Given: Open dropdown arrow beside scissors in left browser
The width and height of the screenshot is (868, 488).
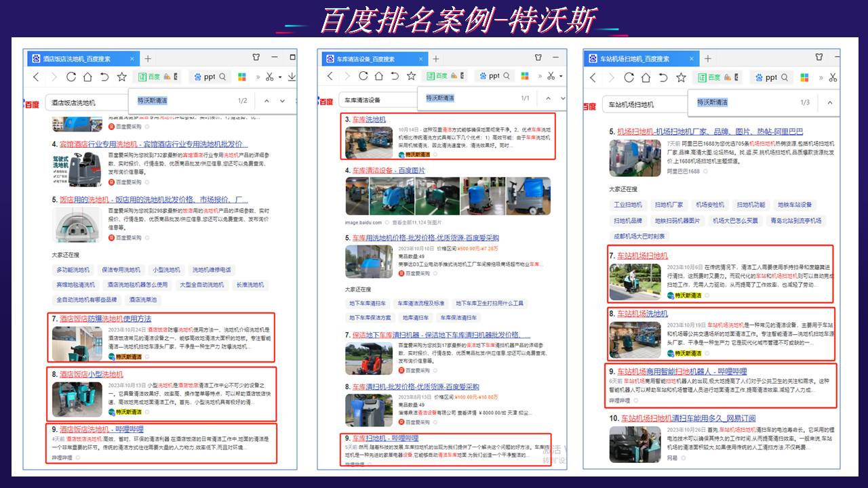Looking at the screenshot, I should tap(280, 77).
